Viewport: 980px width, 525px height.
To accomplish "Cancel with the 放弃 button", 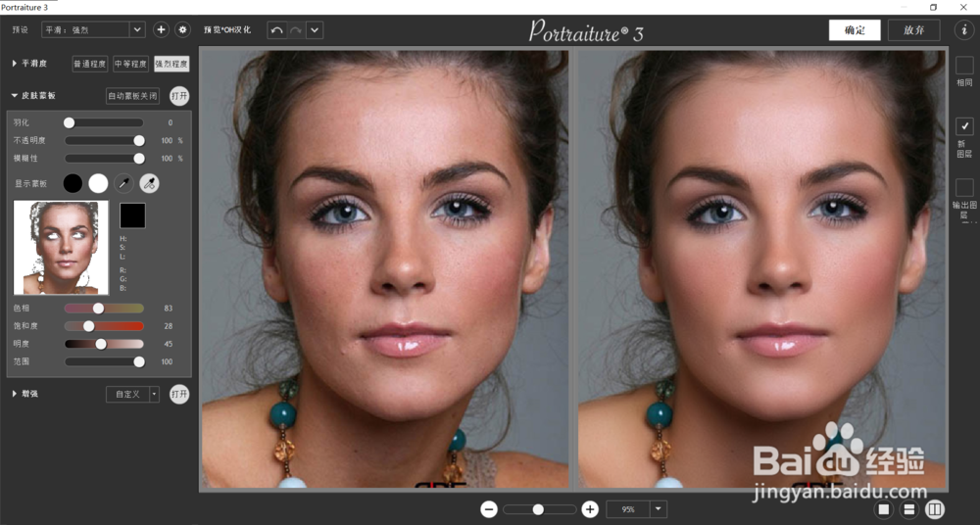I will click(913, 30).
